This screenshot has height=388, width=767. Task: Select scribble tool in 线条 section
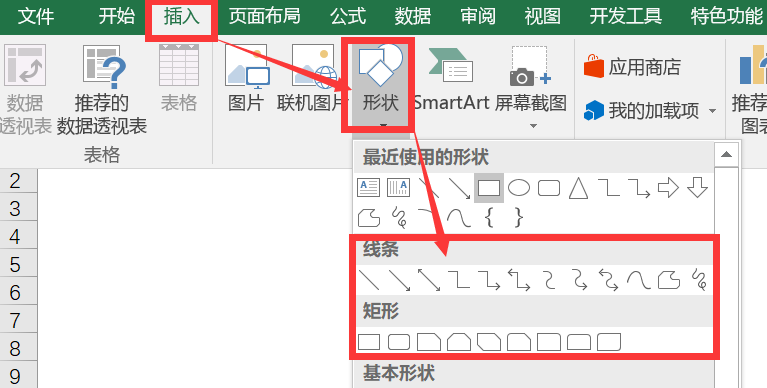pos(699,280)
